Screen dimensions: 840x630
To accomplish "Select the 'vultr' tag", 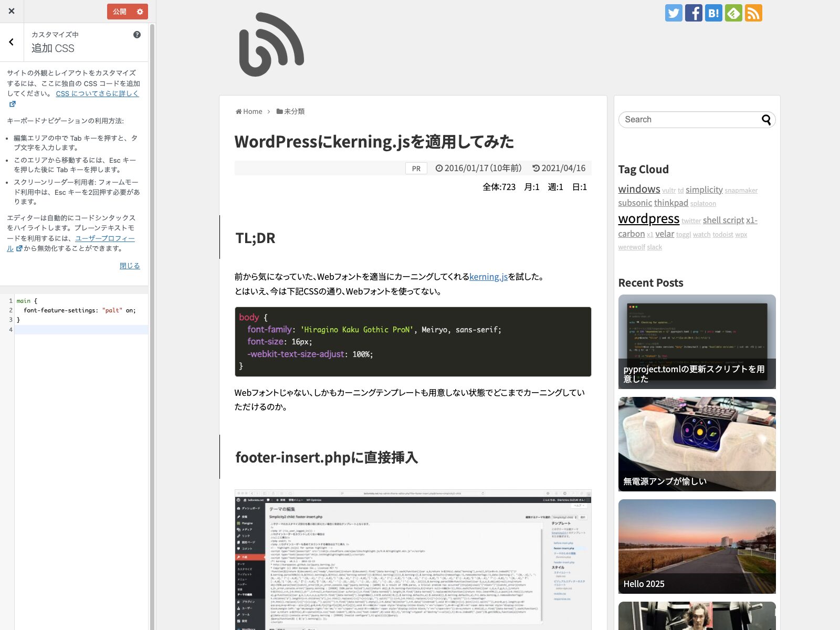I will [669, 191].
